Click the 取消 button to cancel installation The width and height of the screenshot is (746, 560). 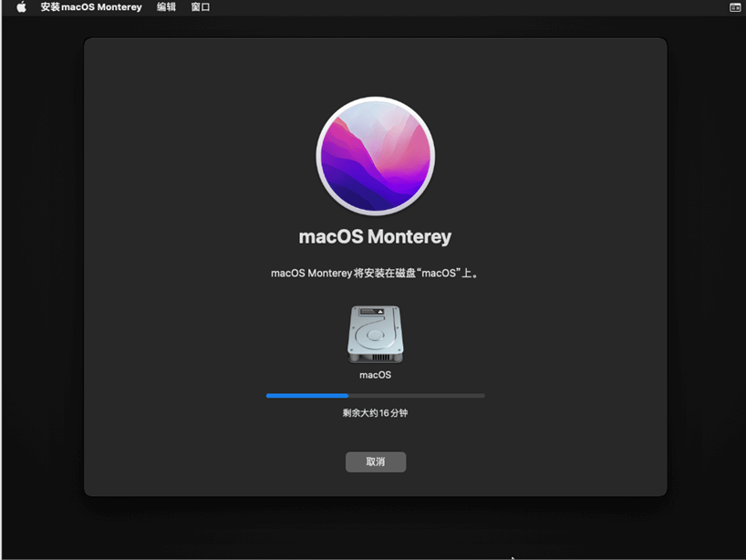pos(375,461)
